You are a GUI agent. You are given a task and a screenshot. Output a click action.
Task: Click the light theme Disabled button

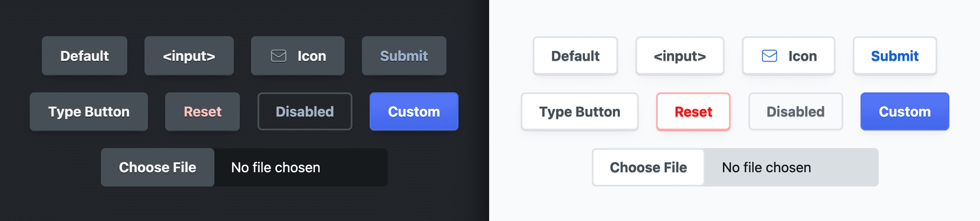pos(795,112)
